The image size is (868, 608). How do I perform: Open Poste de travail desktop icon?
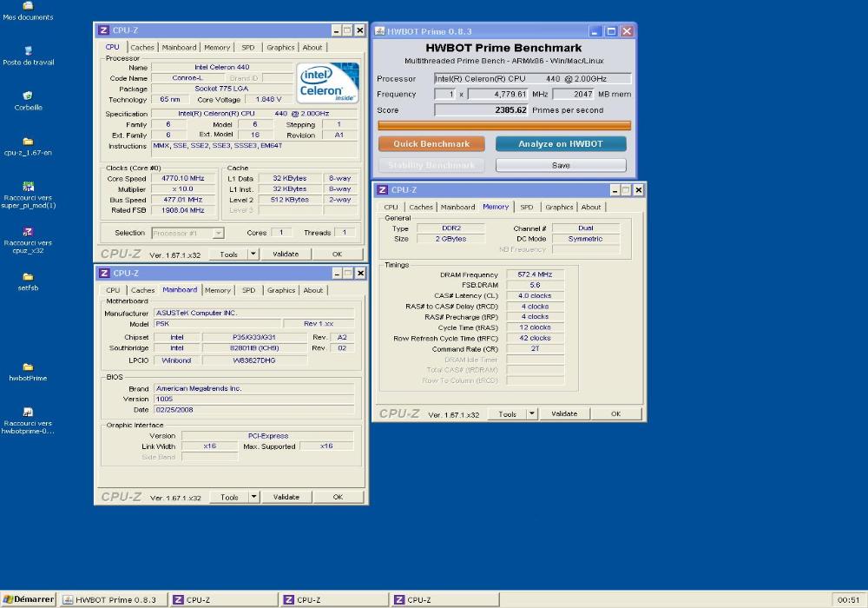[28, 51]
